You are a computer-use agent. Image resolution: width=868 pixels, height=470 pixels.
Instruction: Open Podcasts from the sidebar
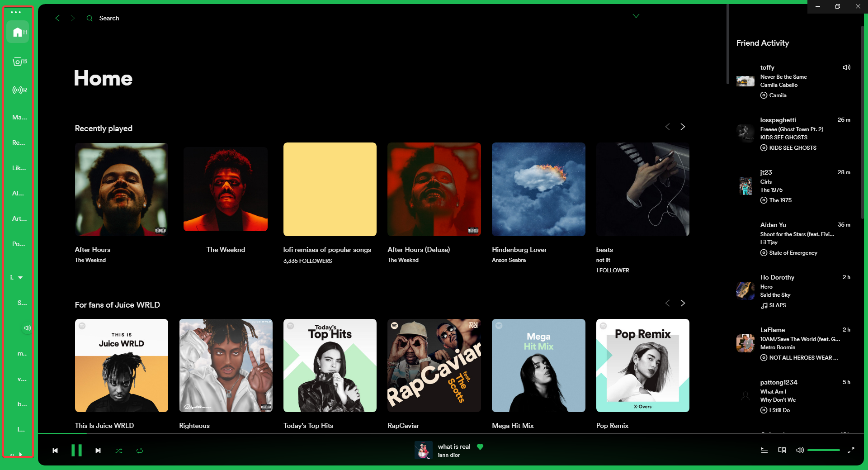coord(19,244)
